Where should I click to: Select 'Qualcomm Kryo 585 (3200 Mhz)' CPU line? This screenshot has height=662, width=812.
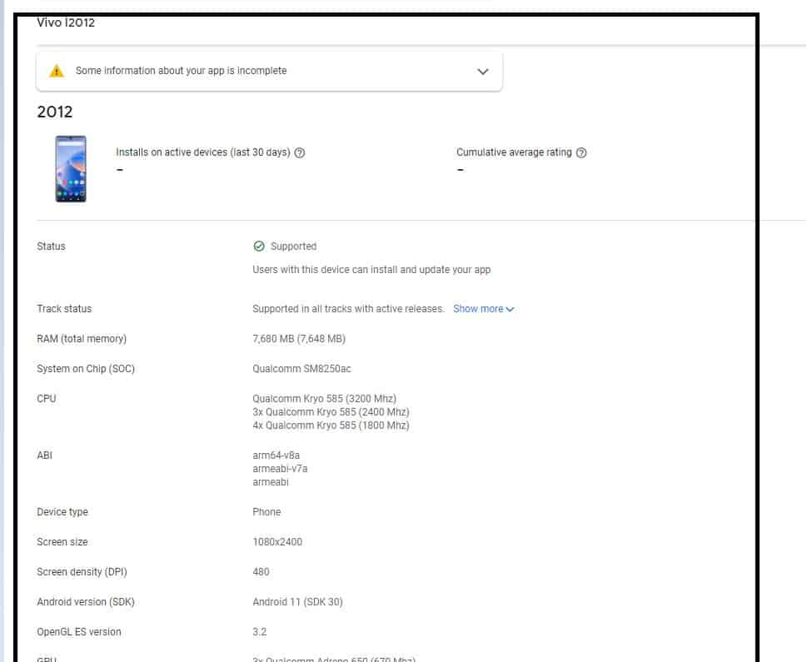point(326,401)
